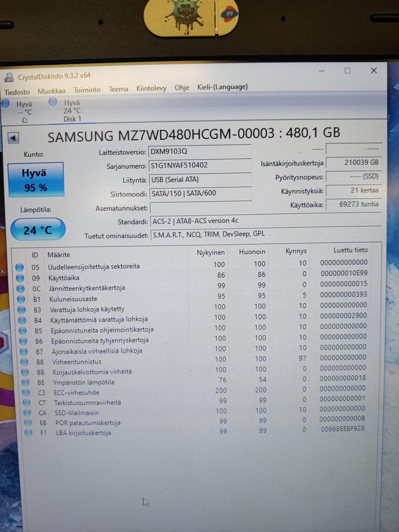Image resolution: width=399 pixels, height=532 pixels.
Task: Select the Jännitteenkytkentäkertoja row text
Action: click(87, 288)
